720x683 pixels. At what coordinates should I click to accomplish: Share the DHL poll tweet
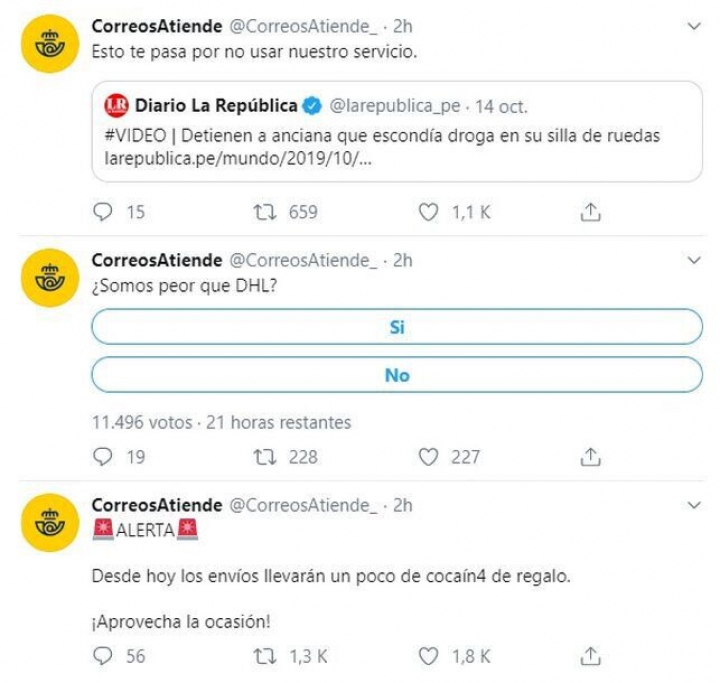[591, 457]
